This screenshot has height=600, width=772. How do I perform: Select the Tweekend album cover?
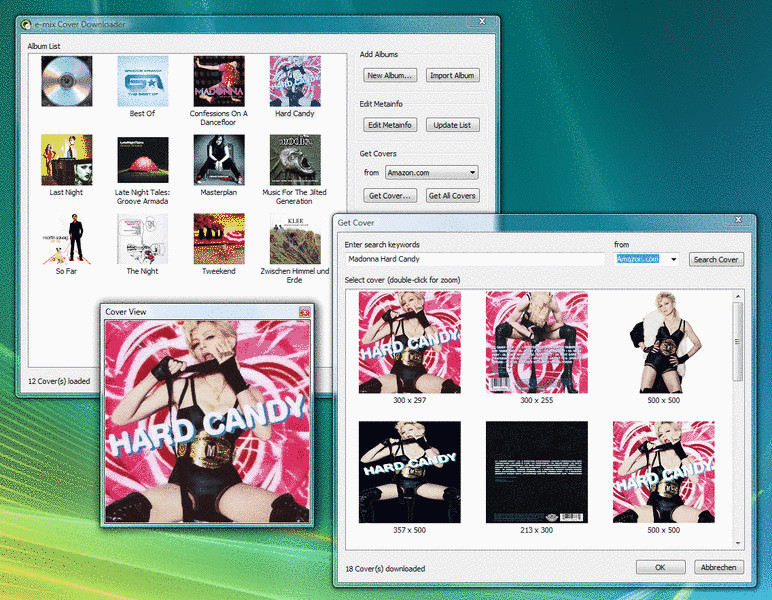219,239
